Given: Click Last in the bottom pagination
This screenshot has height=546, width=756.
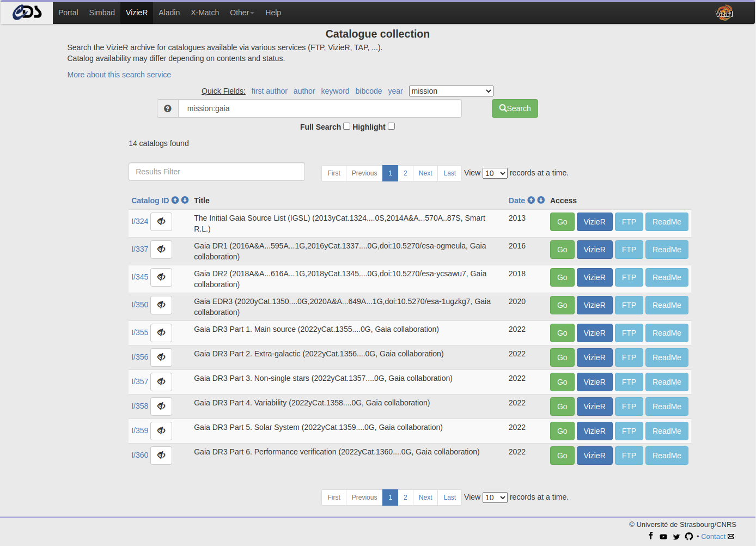Looking at the screenshot, I should tap(450, 498).
